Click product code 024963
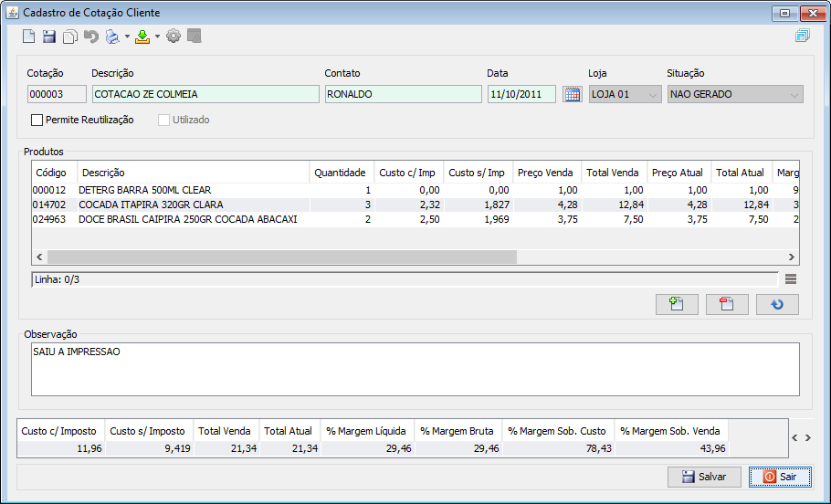The width and height of the screenshot is (831, 504). (49, 219)
